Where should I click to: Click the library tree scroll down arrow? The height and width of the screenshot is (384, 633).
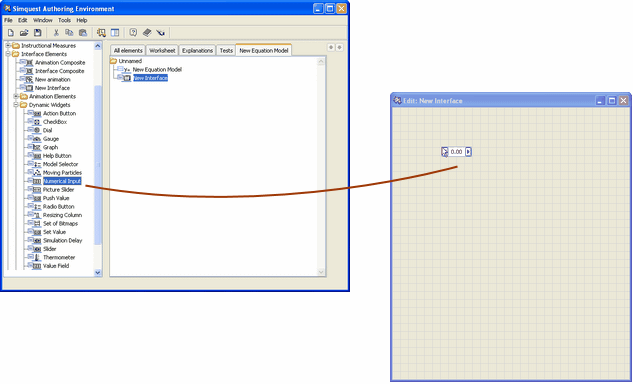98,273
